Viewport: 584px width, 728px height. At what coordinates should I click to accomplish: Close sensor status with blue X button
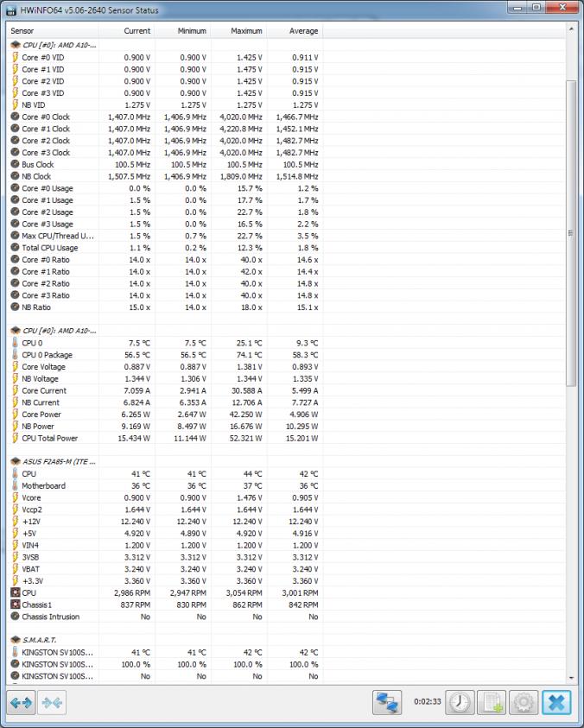click(x=557, y=702)
